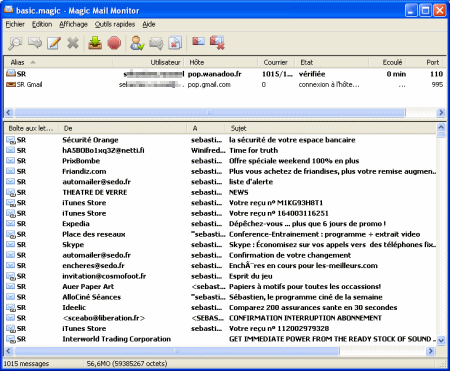
Task: Select message from hA5BOBo1xq3Z@netti.fi
Action: [103, 150]
